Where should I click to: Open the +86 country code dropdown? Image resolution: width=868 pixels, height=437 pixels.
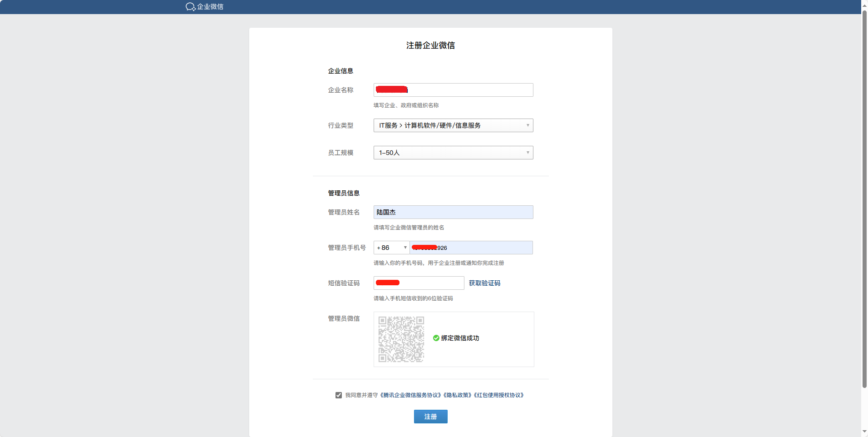click(x=391, y=248)
